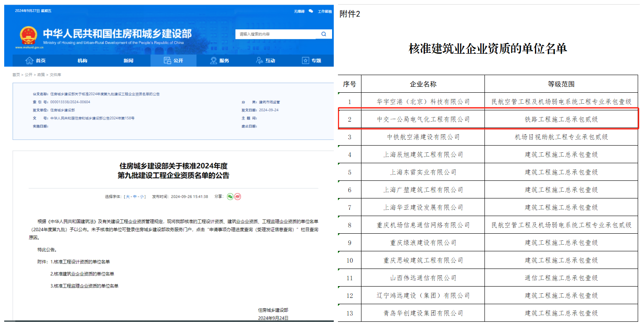This screenshot has height=326, width=644.
Task: Select cell 华宇空港（北京）科技有限公司
Action: point(423,102)
